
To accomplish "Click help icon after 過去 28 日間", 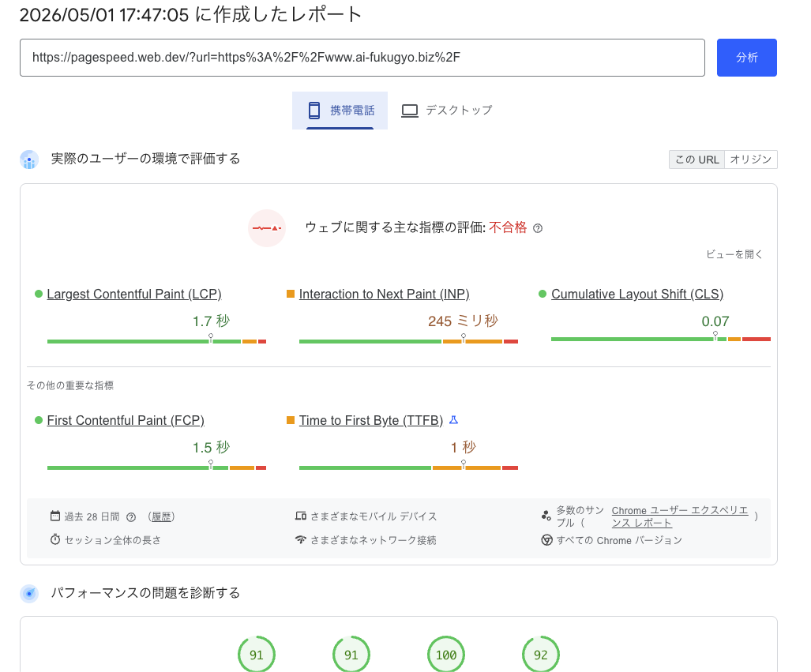I will 131,516.
